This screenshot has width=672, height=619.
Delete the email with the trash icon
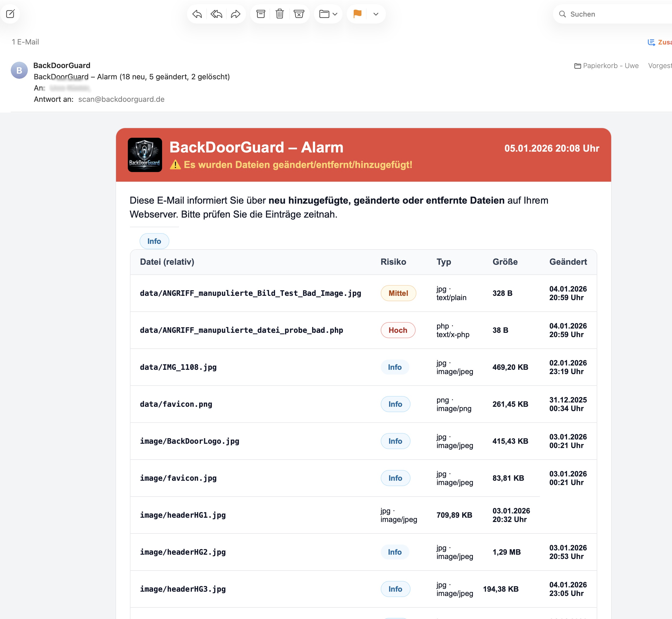tap(280, 14)
